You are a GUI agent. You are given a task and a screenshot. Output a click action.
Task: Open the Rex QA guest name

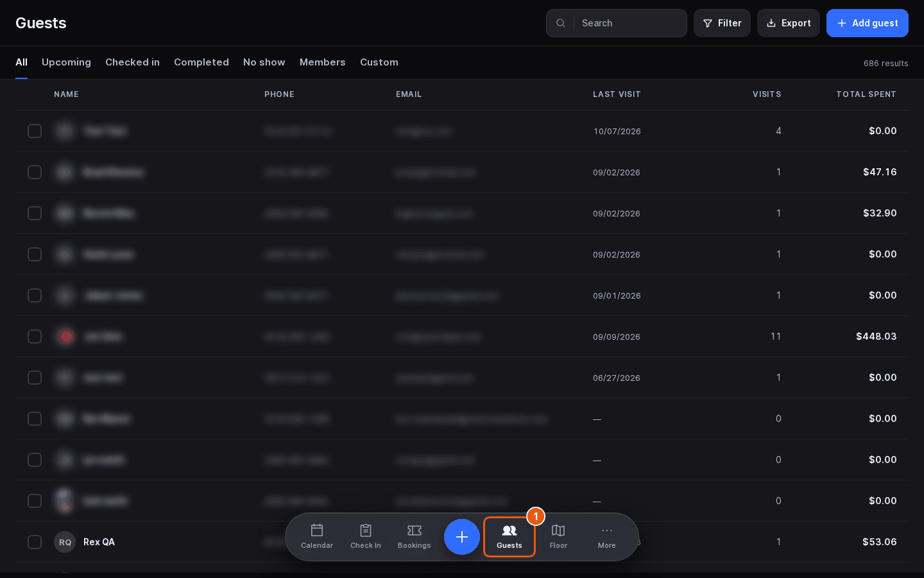(x=99, y=542)
